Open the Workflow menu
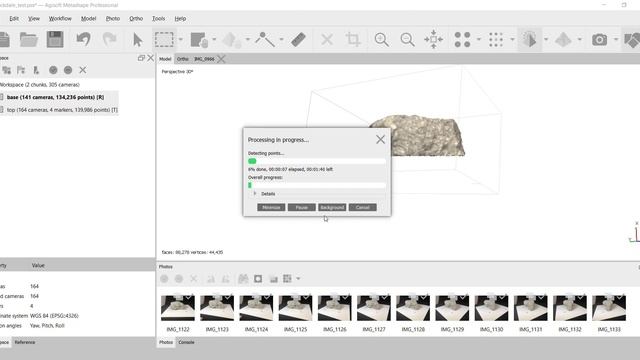Screen dimensions: 640x360 pos(60,19)
